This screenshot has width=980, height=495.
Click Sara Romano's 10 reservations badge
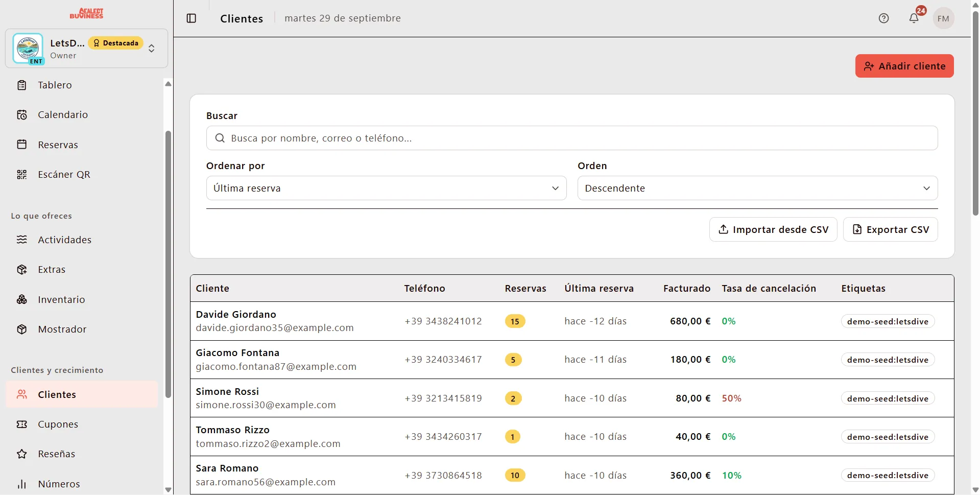515,476
